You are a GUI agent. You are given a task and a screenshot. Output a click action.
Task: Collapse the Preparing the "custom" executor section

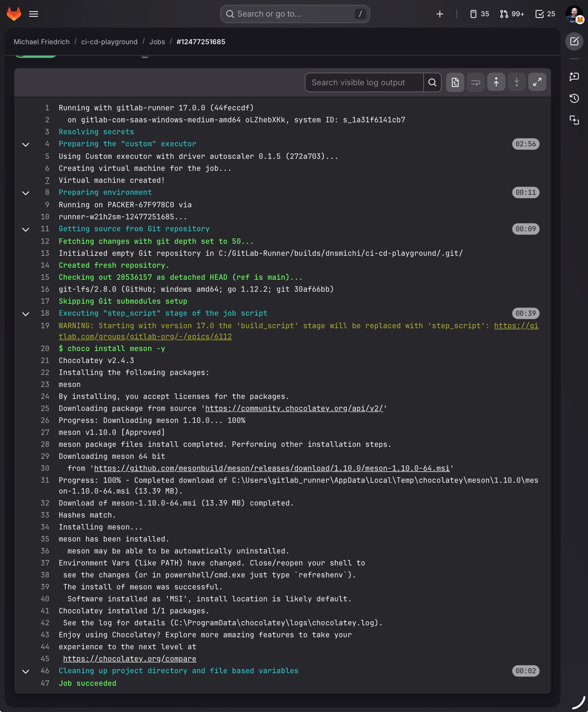click(x=26, y=144)
